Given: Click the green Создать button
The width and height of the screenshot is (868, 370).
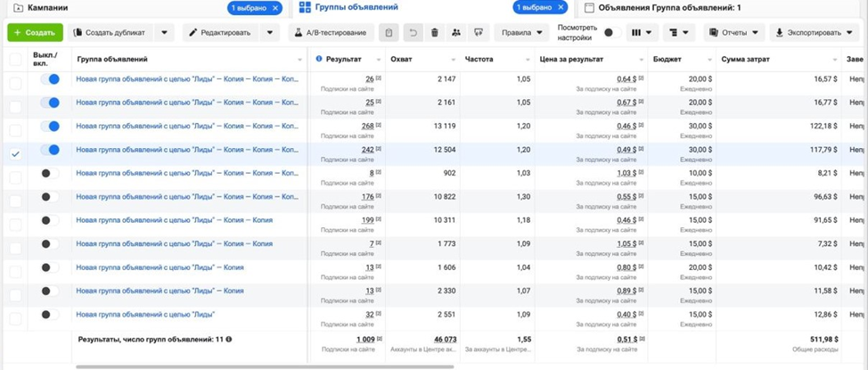Looking at the screenshot, I should [35, 33].
